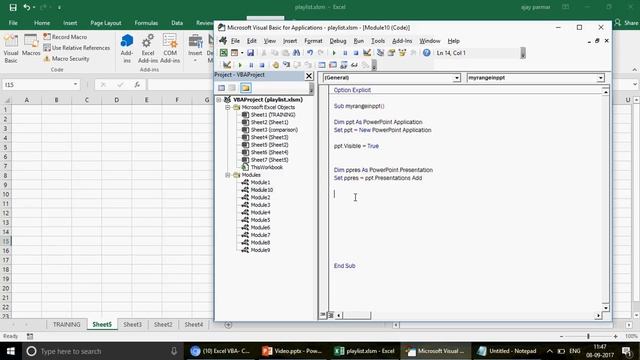The width and height of the screenshot is (640, 360).
Task: Switch to TRAINING sheet tab
Action: (x=67, y=324)
